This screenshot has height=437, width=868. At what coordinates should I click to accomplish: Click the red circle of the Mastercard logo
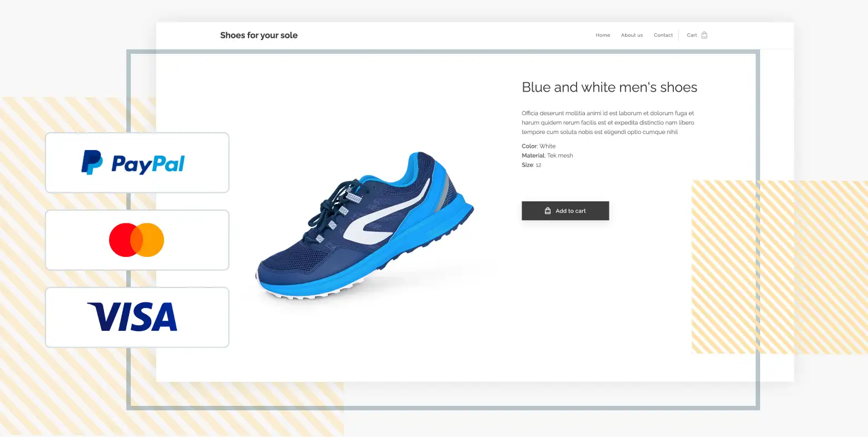(x=121, y=240)
